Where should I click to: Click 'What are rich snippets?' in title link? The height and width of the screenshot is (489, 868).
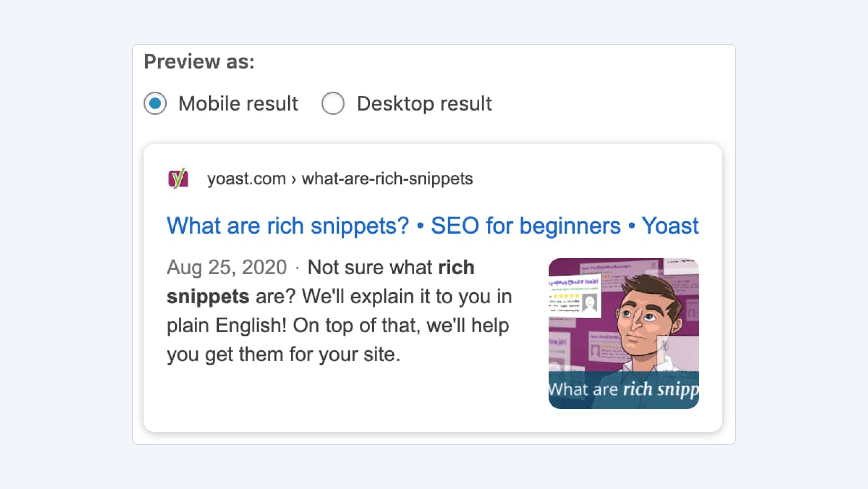288,226
